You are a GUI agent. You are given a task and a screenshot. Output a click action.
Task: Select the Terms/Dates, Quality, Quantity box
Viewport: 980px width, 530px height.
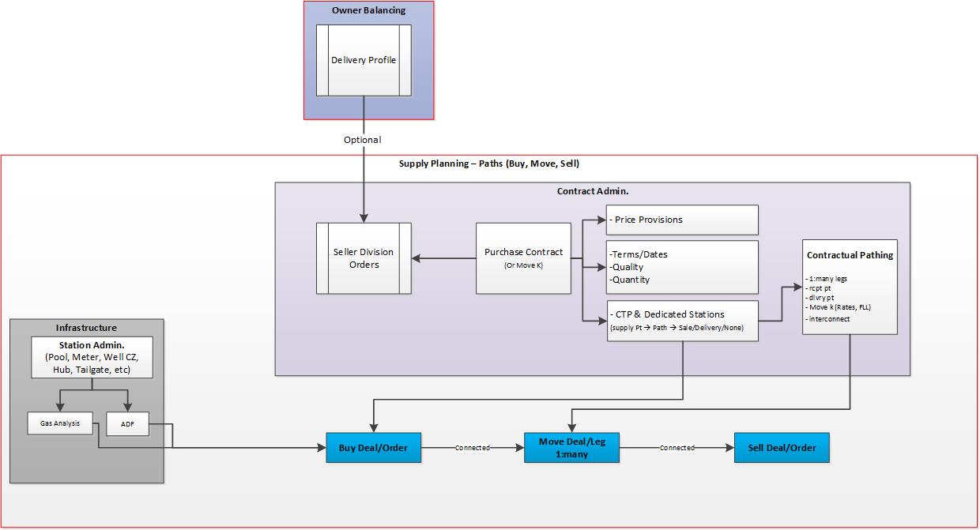[x=681, y=267]
